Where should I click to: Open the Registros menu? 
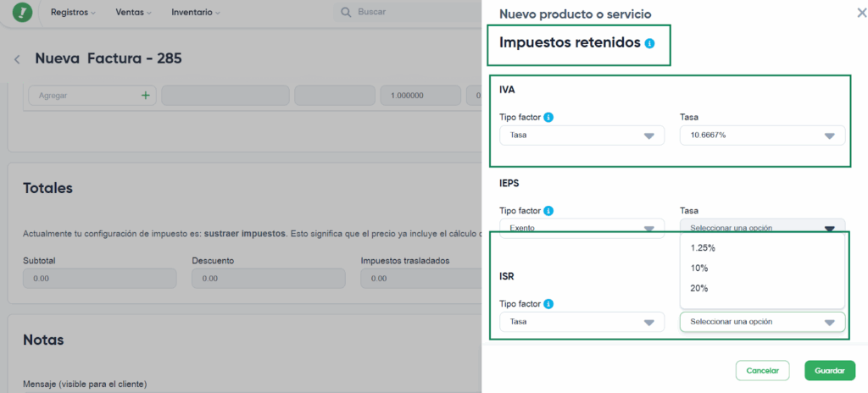tap(73, 13)
